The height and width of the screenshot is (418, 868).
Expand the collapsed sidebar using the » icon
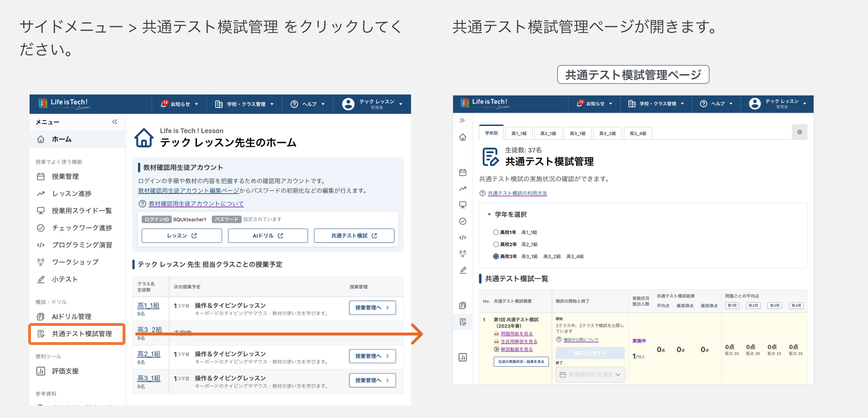462,120
